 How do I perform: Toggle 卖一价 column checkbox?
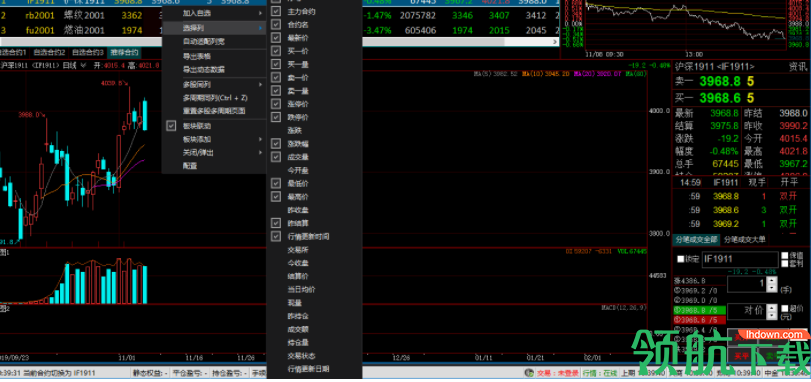pos(276,78)
